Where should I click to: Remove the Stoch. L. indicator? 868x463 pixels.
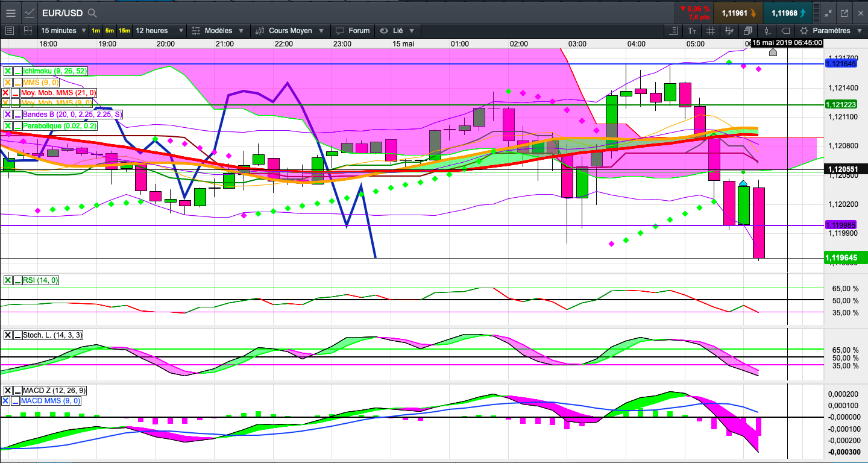(8, 335)
